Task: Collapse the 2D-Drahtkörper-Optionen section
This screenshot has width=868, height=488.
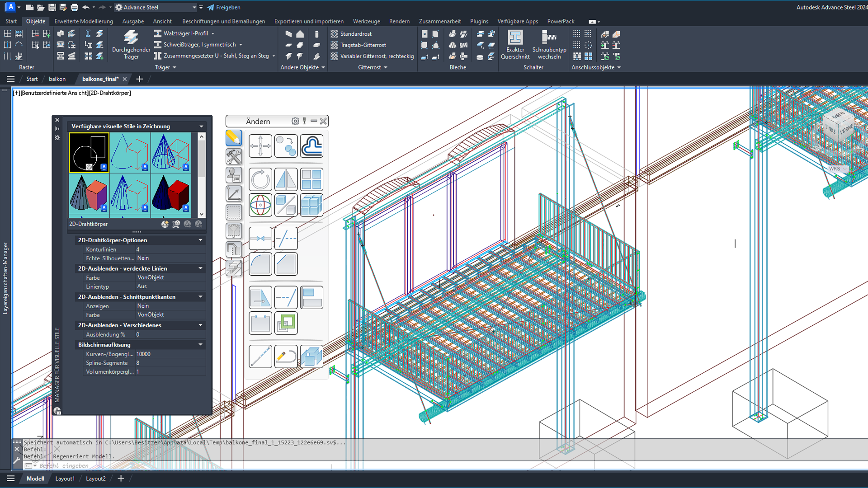Action: click(200, 240)
